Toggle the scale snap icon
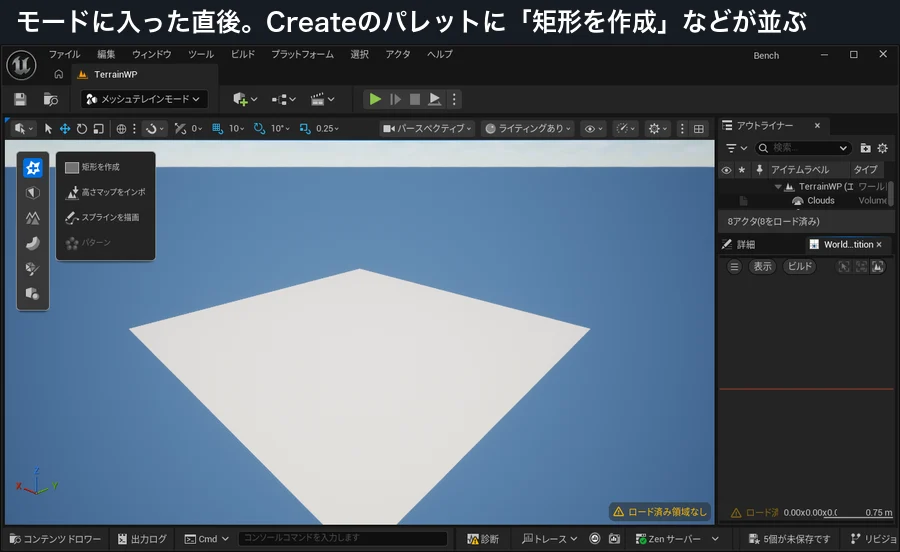This screenshot has height=552, width=900. [305, 129]
